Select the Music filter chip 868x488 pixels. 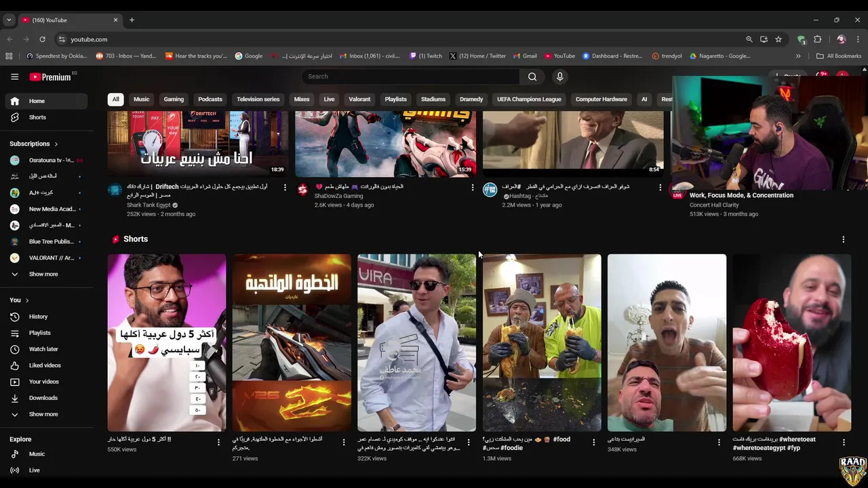(x=141, y=99)
